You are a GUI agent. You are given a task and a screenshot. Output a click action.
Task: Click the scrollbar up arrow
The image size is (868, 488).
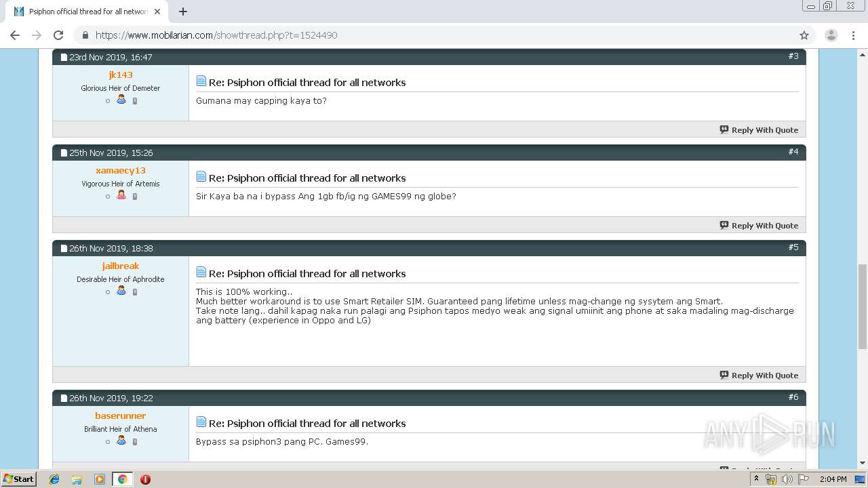click(x=862, y=54)
